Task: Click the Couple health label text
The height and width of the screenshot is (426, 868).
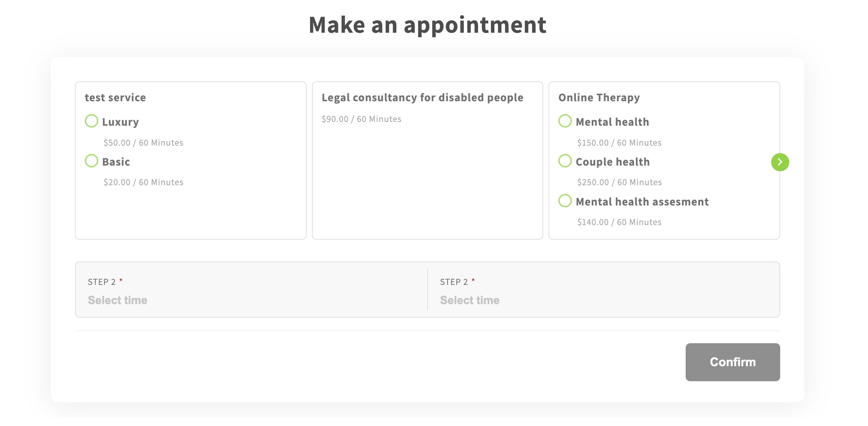Action: [613, 162]
